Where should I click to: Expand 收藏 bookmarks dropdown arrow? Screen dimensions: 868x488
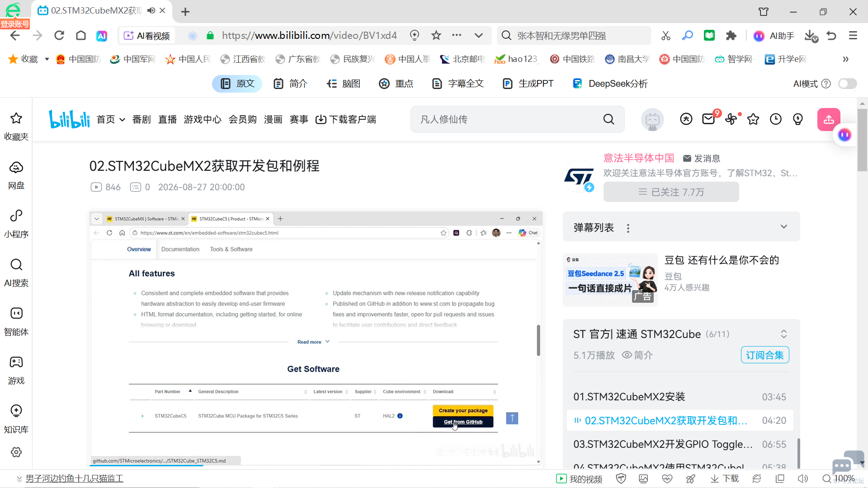pyautogui.click(x=47, y=59)
